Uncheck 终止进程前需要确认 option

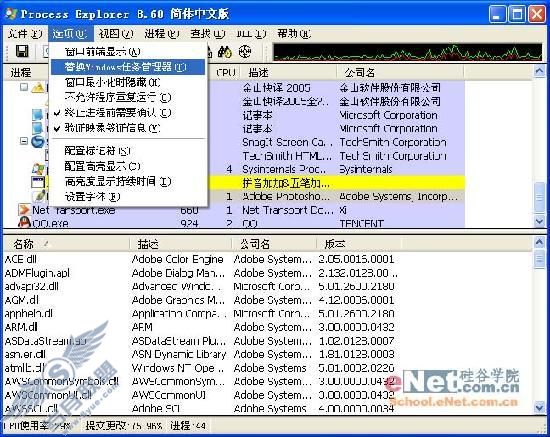(x=118, y=113)
